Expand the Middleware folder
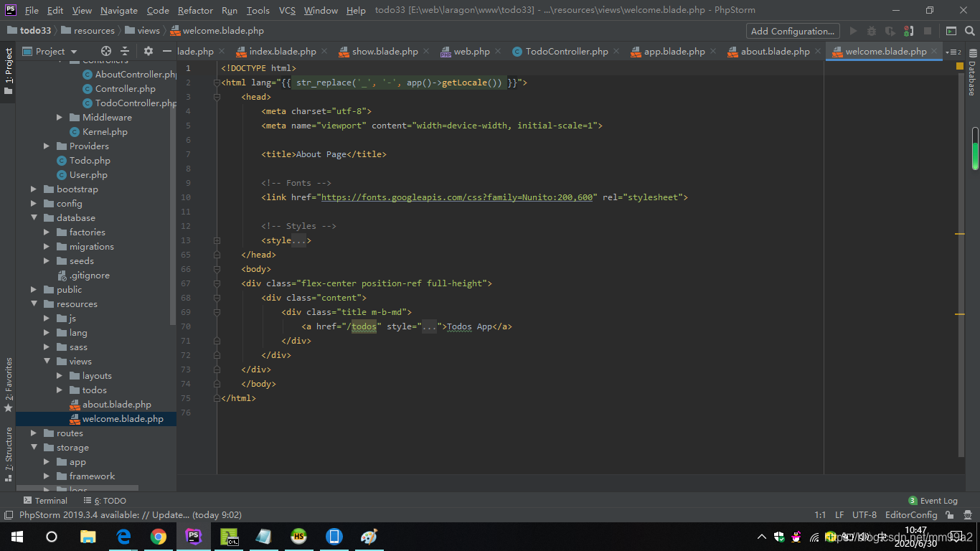This screenshot has height=551, width=980. click(x=60, y=117)
